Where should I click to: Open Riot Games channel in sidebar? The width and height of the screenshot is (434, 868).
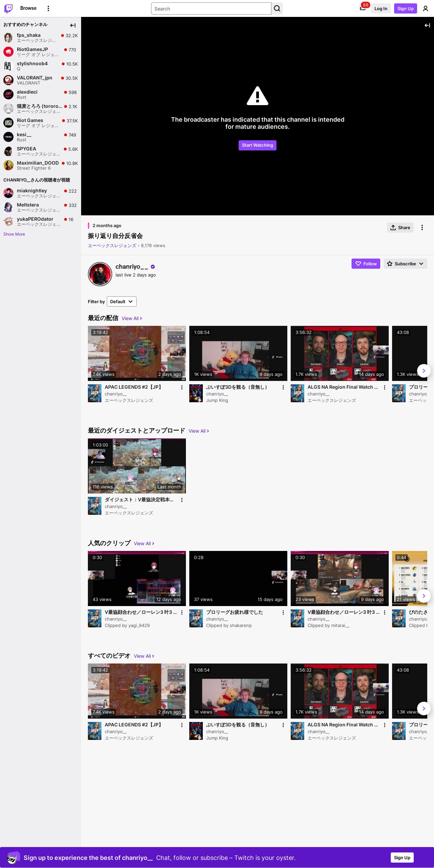(x=41, y=123)
